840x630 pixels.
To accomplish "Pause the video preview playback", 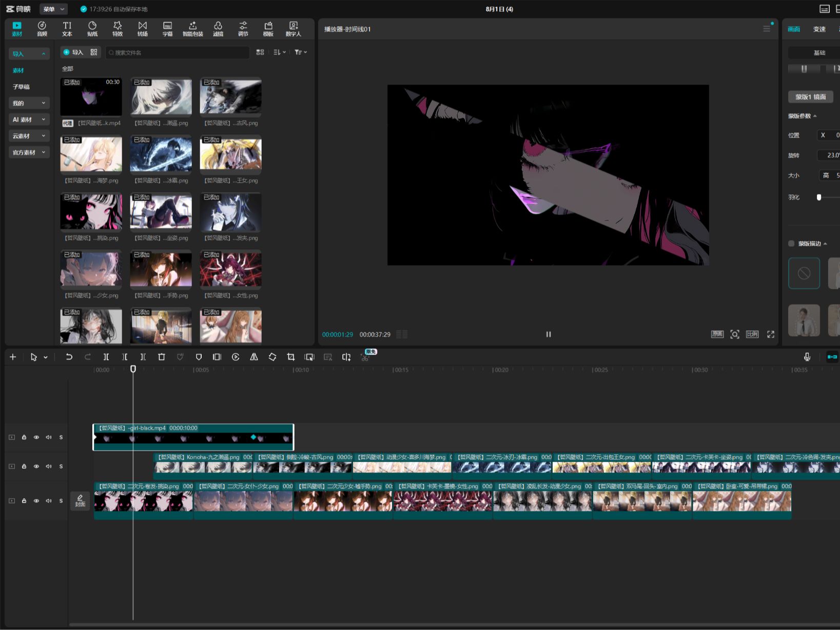I will click(549, 334).
